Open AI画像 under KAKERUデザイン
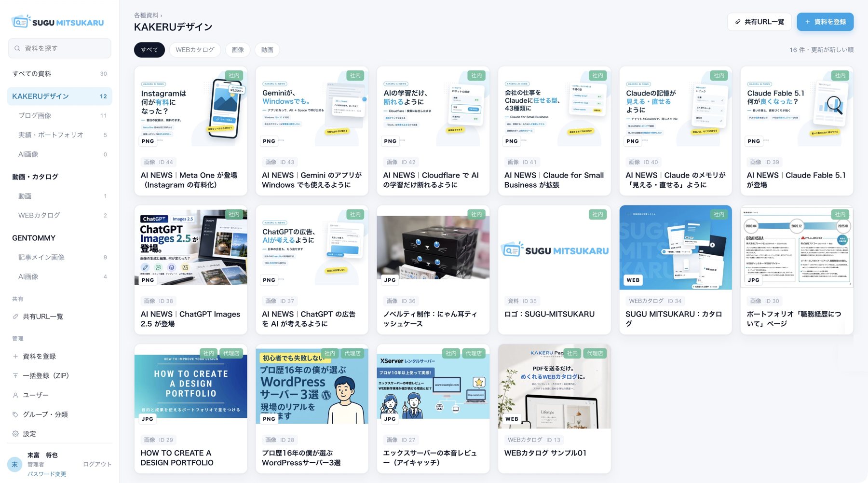 60,154
